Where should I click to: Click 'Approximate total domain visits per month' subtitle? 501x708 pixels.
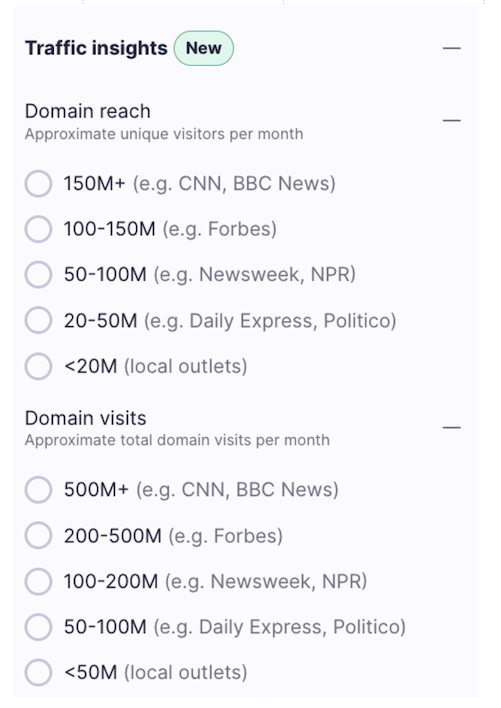pos(177,440)
